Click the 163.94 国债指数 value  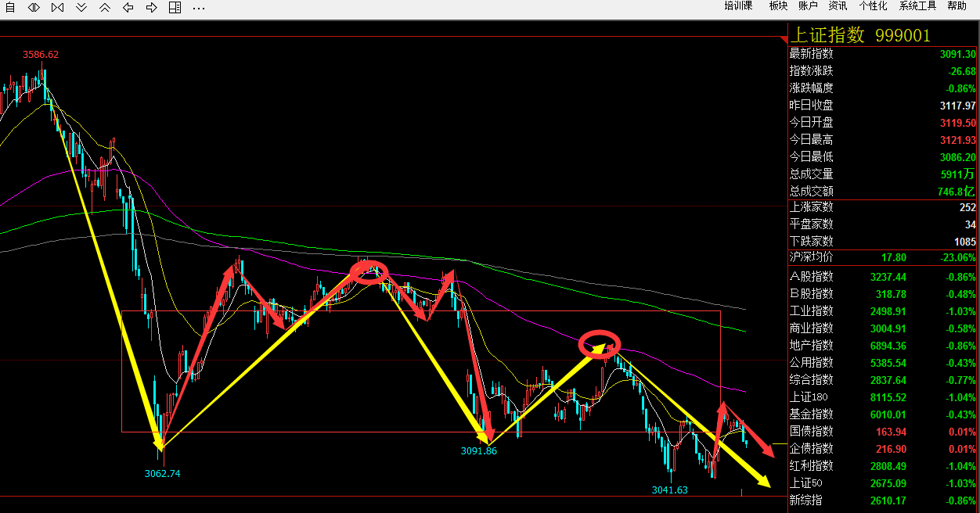[x=892, y=432]
